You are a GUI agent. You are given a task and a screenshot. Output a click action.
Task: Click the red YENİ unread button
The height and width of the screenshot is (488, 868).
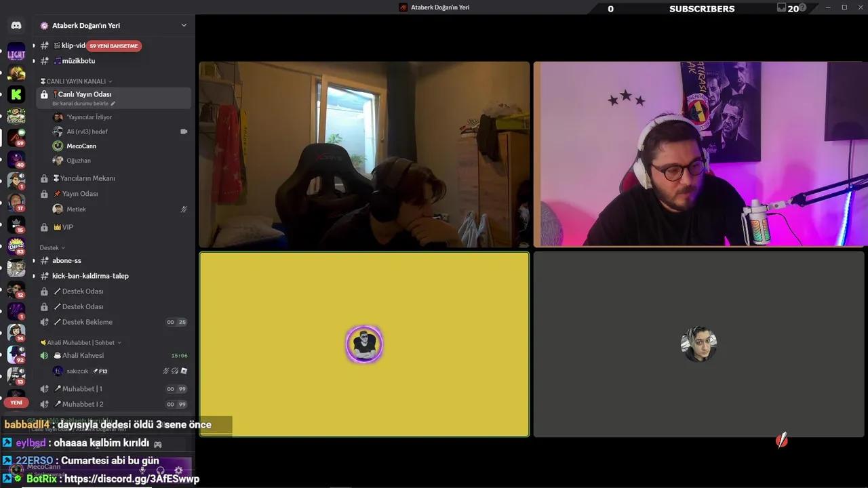pos(16,403)
